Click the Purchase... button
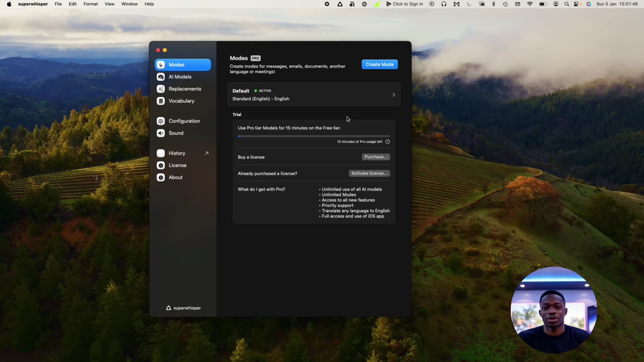 pyautogui.click(x=376, y=157)
